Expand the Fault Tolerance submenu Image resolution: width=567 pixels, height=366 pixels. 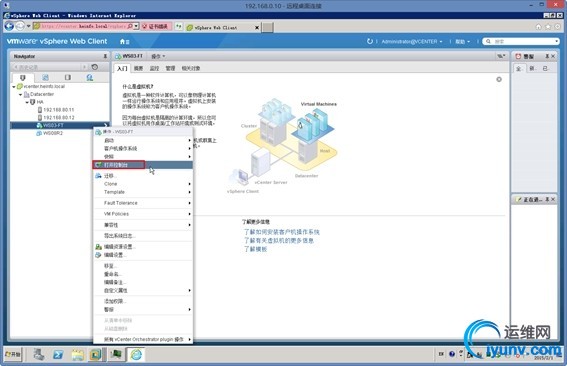143,203
